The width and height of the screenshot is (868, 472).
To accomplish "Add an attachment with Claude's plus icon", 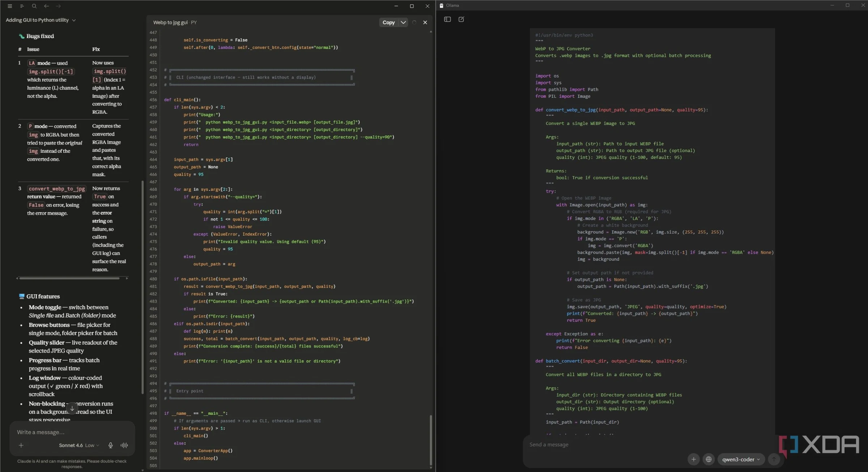I will coord(21,445).
